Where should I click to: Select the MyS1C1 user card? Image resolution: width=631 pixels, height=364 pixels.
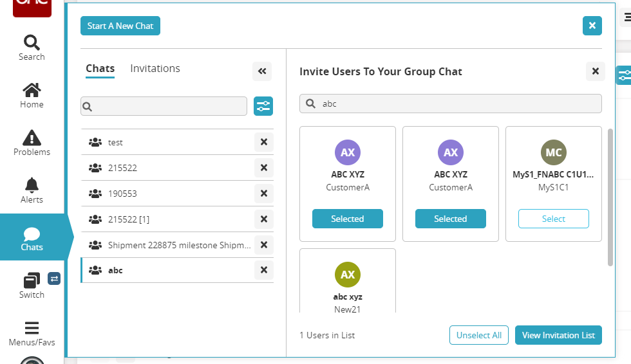(x=554, y=219)
